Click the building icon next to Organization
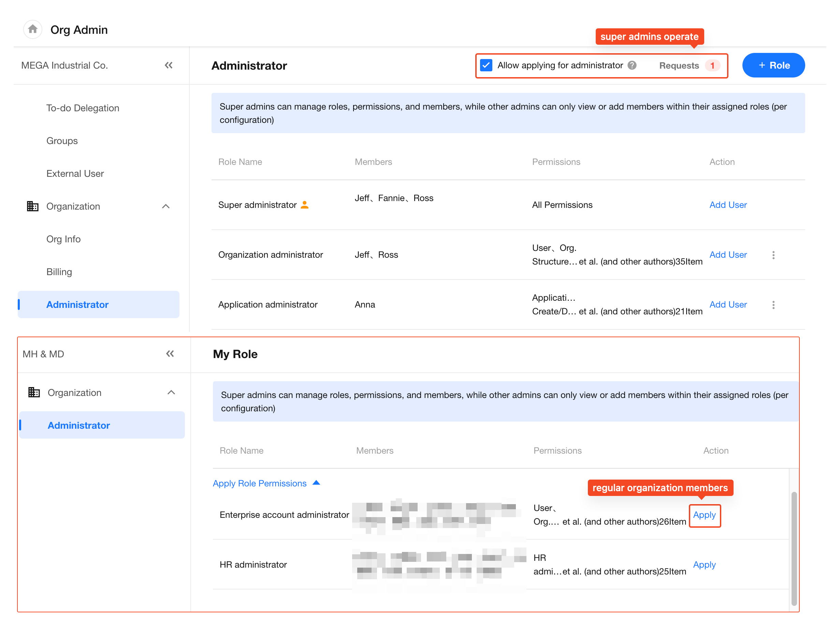 [x=33, y=206]
